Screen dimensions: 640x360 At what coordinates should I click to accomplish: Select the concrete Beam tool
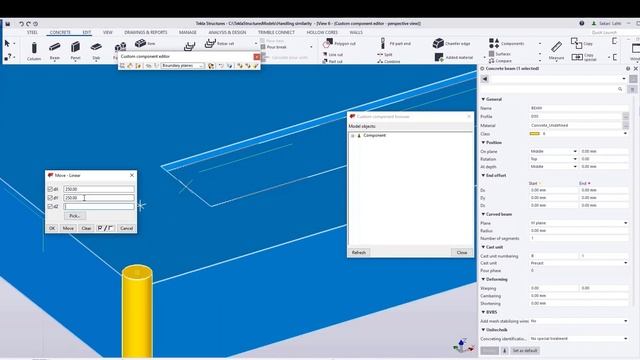(55, 51)
